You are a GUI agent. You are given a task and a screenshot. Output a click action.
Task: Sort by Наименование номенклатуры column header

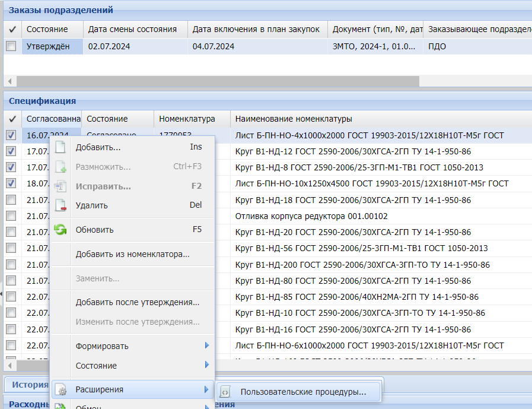pyautogui.click(x=294, y=119)
